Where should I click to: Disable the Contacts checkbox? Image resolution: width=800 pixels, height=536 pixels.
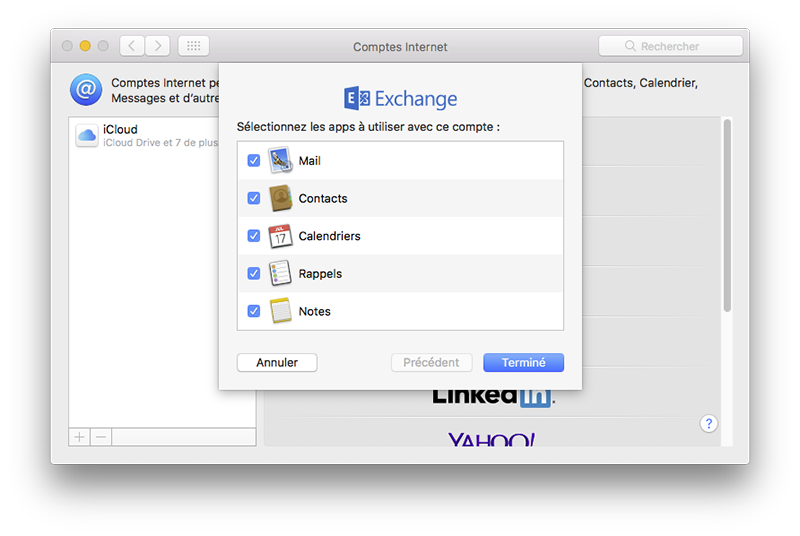coord(254,198)
